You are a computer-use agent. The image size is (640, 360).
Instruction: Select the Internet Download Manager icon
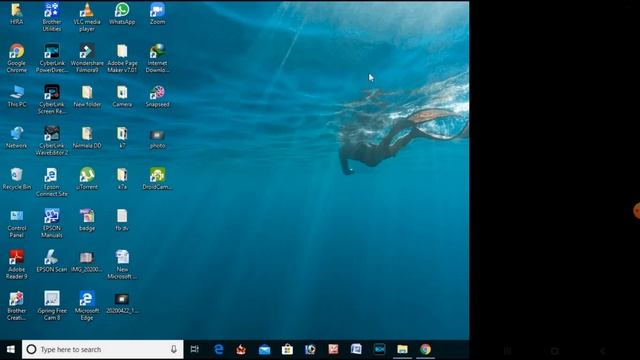(157, 58)
